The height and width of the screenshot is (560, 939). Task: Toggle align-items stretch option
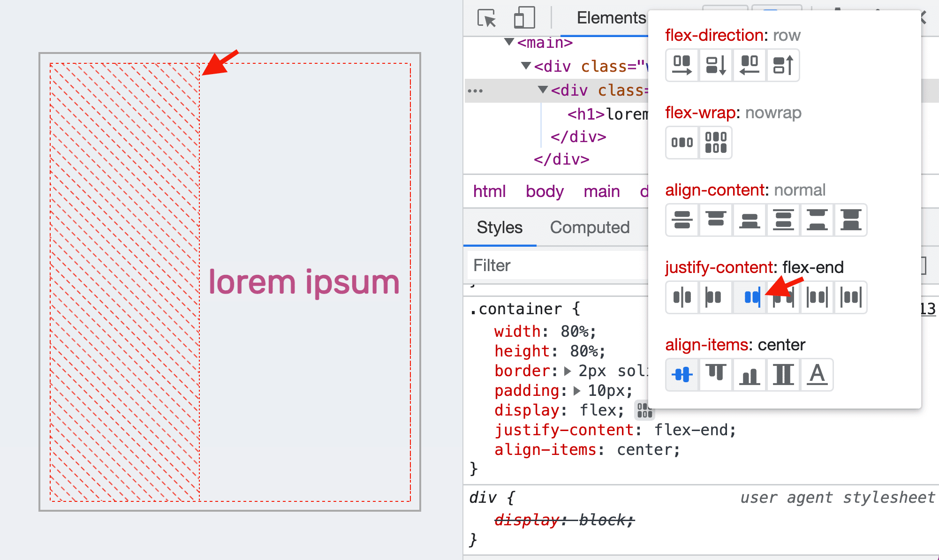coord(782,375)
